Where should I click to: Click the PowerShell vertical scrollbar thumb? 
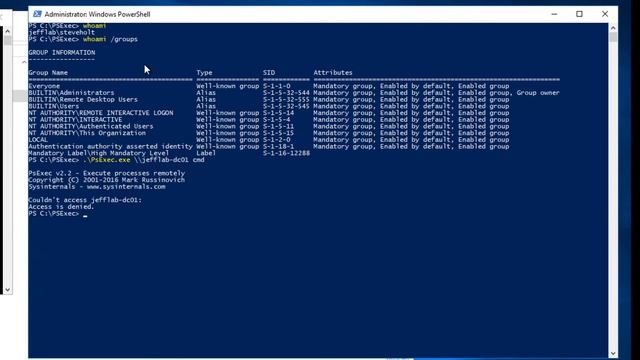click(x=613, y=37)
